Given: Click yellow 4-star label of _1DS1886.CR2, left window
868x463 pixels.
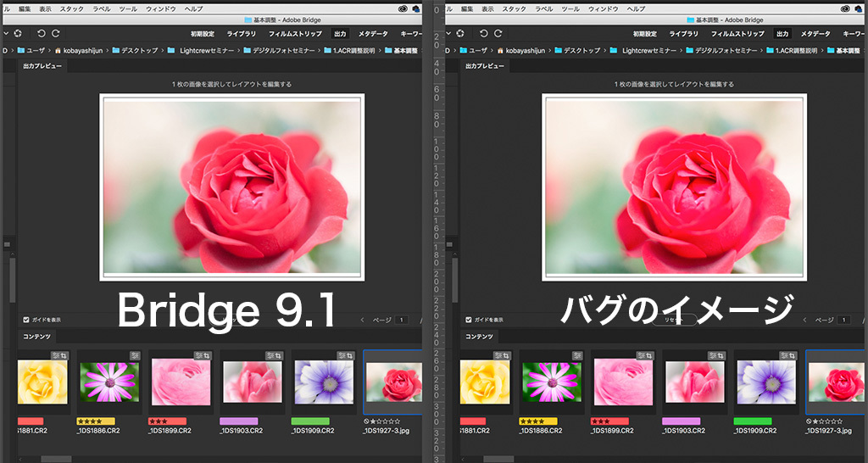Looking at the screenshot, I should pyautogui.click(x=96, y=421).
